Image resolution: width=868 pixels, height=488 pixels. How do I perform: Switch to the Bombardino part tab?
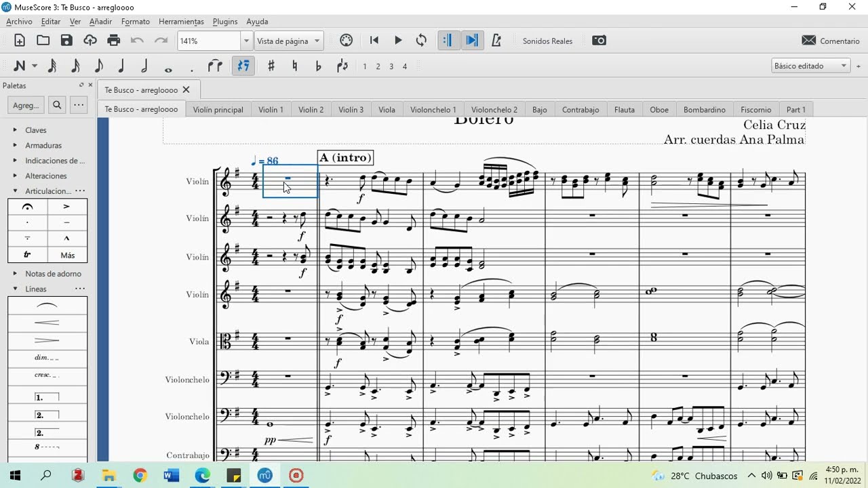tap(705, 109)
